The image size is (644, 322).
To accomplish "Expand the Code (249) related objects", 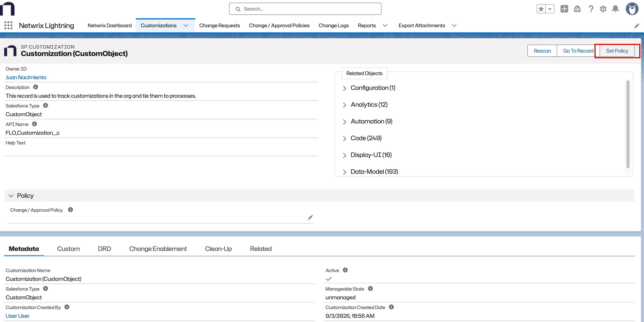I will [x=344, y=139].
